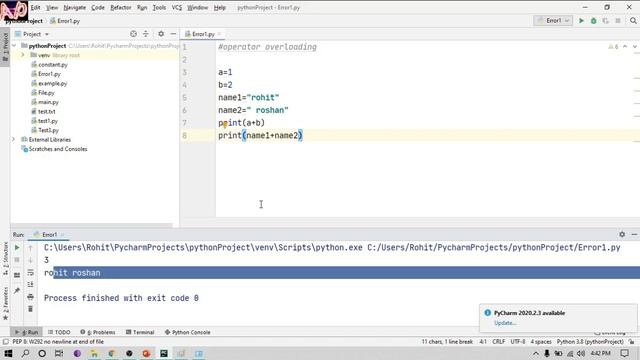Start debugging with the bug icon
The image size is (640, 360).
(x=593, y=20)
